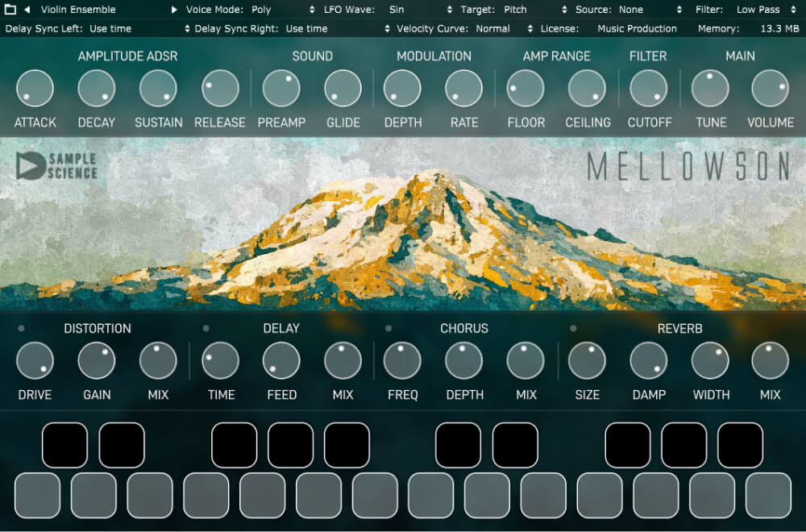Click the Distortion Mix knob

tap(158, 361)
